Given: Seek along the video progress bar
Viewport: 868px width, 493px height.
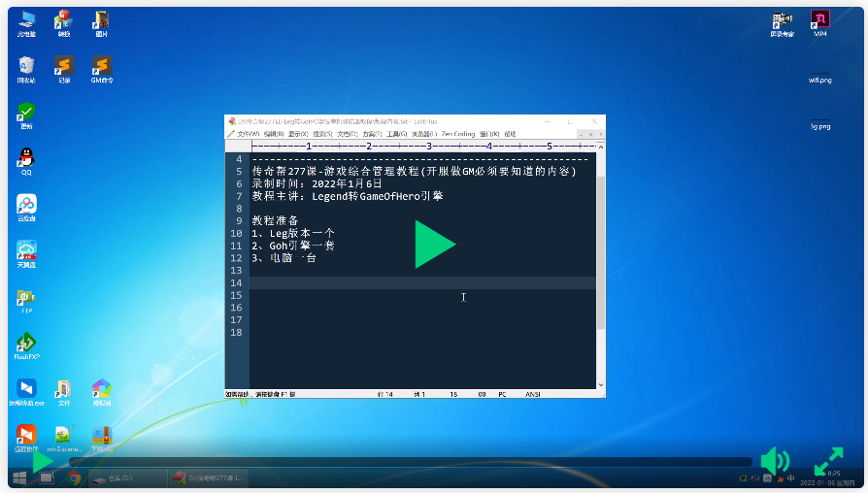Looking at the screenshot, I should pyautogui.click(x=410, y=462).
